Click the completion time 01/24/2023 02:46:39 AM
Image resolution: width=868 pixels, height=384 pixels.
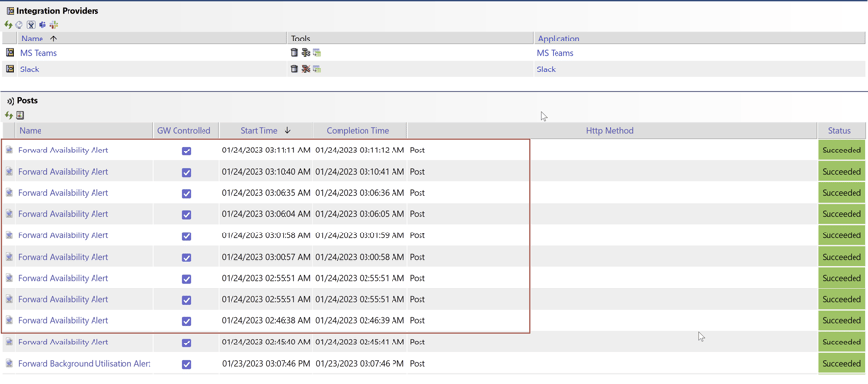click(x=360, y=321)
